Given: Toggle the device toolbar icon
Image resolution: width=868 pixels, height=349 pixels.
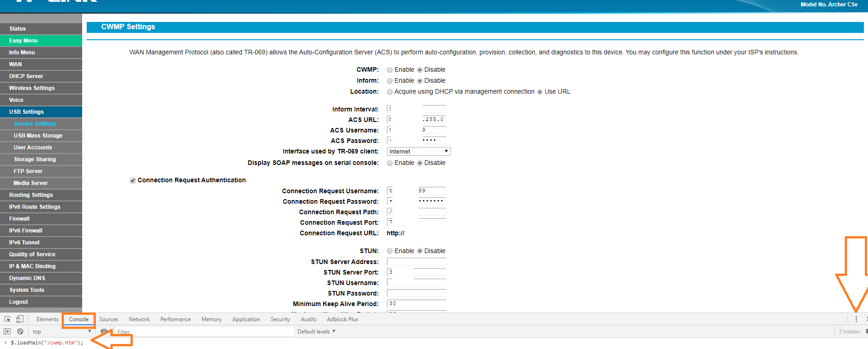Looking at the screenshot, I should (x=20, y=319).
